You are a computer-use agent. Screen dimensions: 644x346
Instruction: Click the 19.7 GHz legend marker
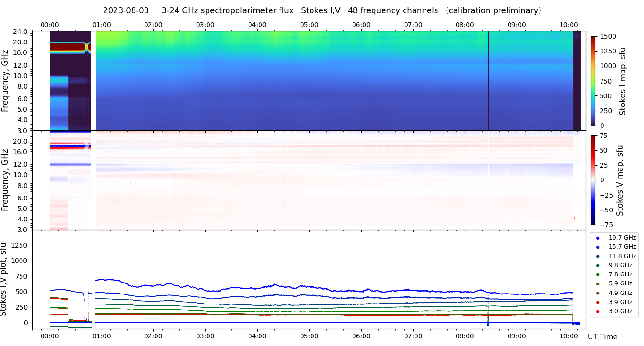[x=598, y=238]
